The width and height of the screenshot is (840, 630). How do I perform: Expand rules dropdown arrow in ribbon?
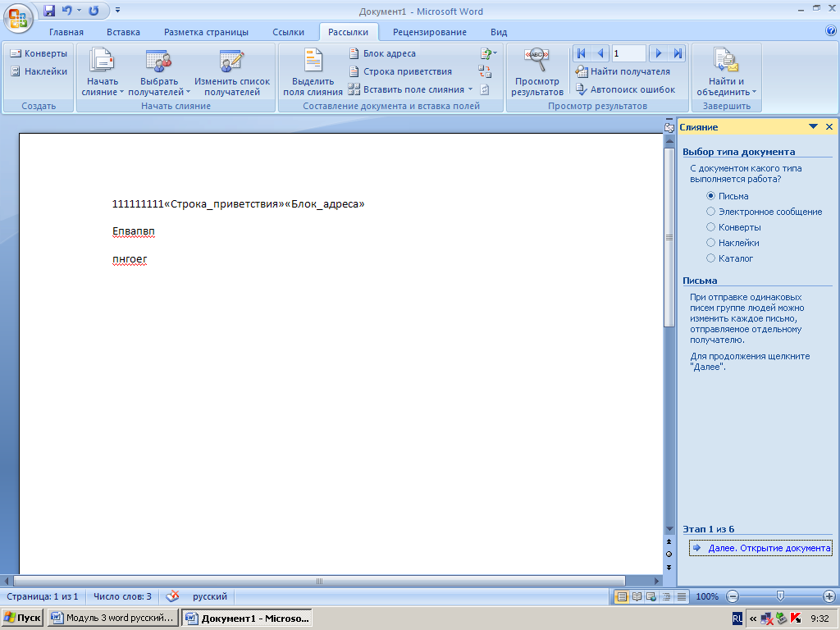[495, 53]
